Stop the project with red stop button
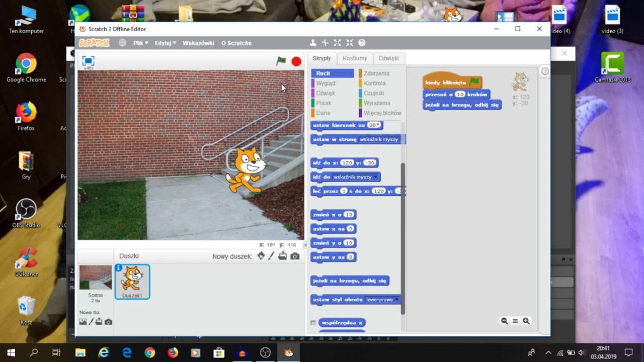Viewport: 644px width, 362px height. coord(296,61)
